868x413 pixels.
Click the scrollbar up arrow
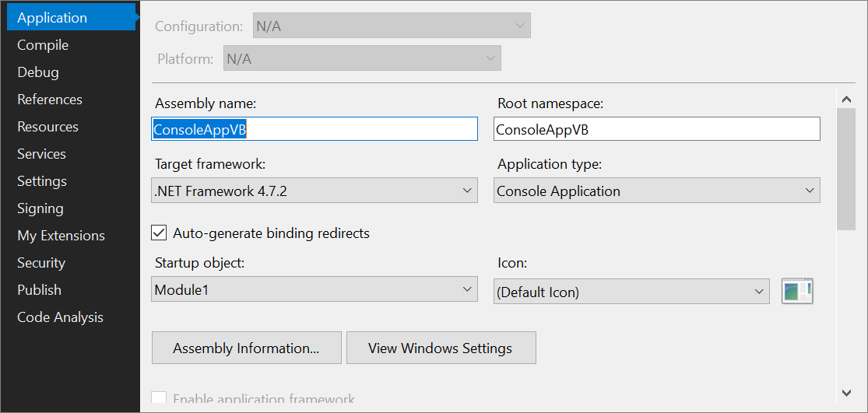point(846,100)
